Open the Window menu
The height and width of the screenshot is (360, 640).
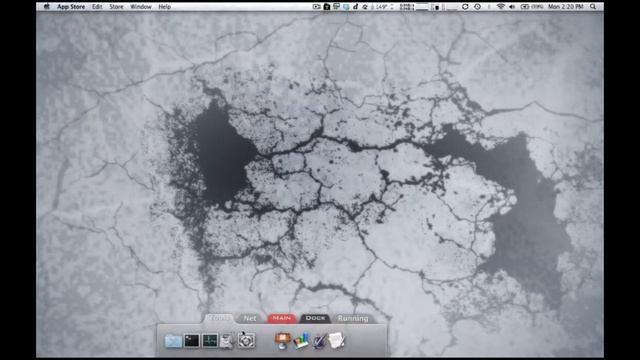pyautogui.click(x=141, y=7)
